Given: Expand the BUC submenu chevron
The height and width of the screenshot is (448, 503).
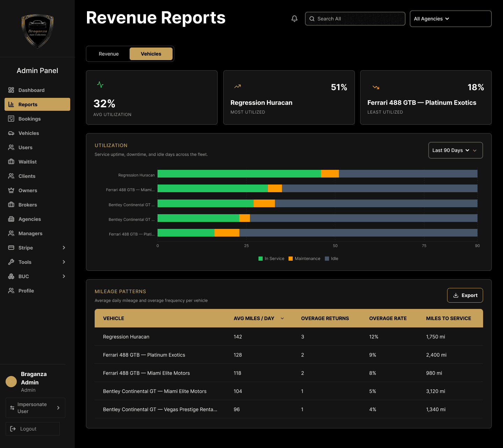Looking at the screenshot, I should coord(64,276).
